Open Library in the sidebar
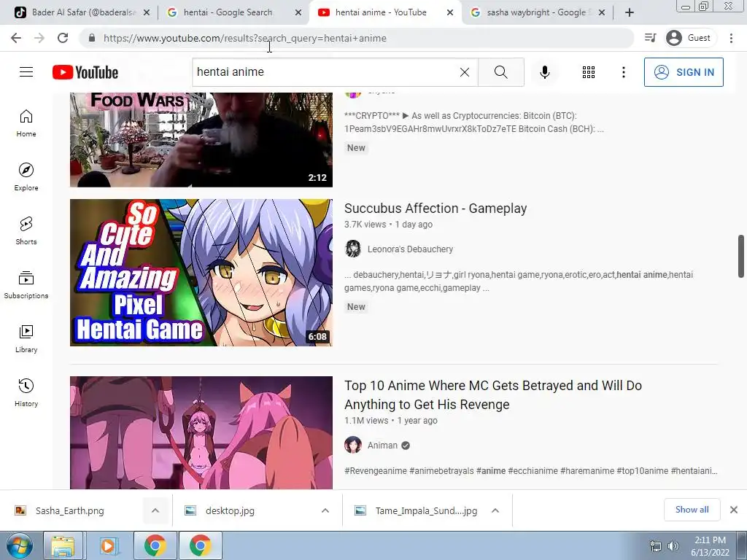 [26, 338]
